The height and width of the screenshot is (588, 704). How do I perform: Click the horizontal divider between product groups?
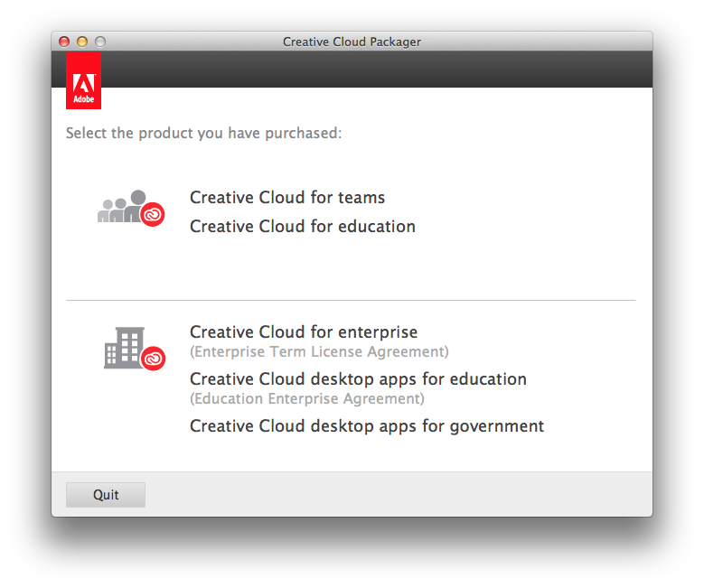coord(351,300)
